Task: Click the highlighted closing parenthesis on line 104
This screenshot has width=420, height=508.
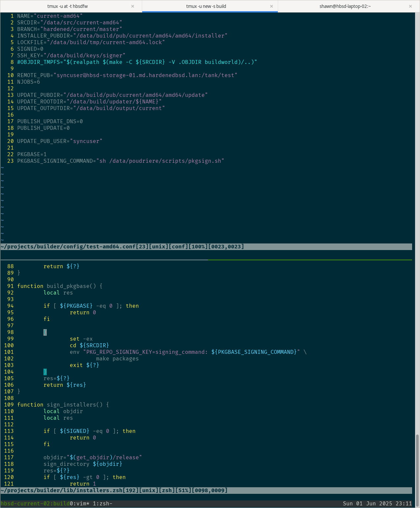Action: (x=45, y=372)
